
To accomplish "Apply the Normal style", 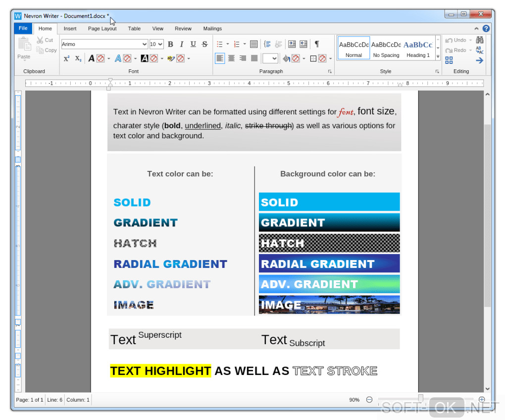I will click(353, 48).
